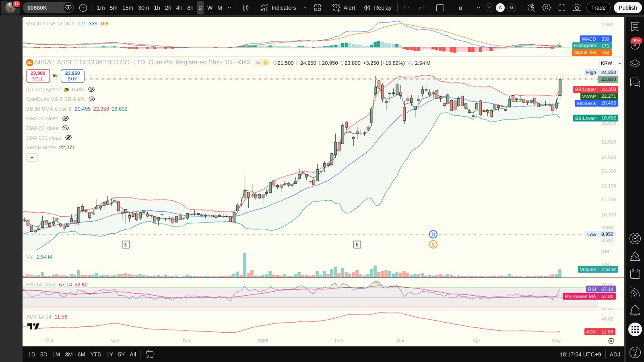This screenshot has width=644, height=362.
Task: Add a symbol to compare with the plus icon
Action: [83, 8]
